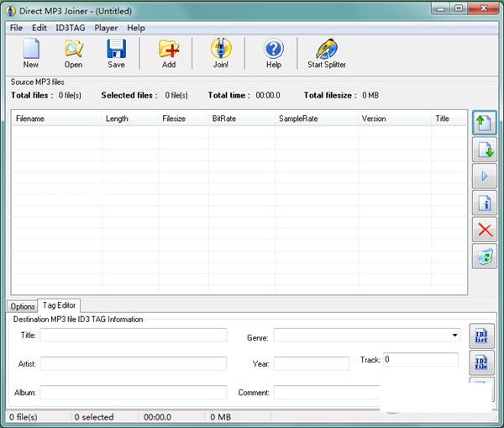Switch to the Options tab

click(x=23, y=306)
